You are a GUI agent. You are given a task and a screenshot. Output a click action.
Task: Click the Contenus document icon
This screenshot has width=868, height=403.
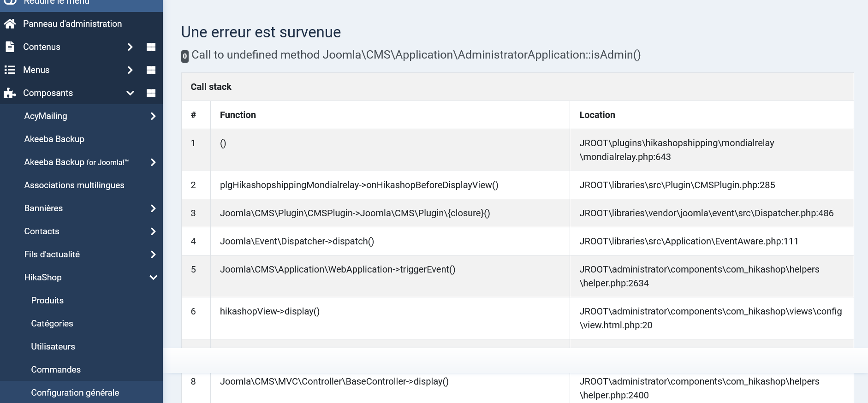click(10, 47)
